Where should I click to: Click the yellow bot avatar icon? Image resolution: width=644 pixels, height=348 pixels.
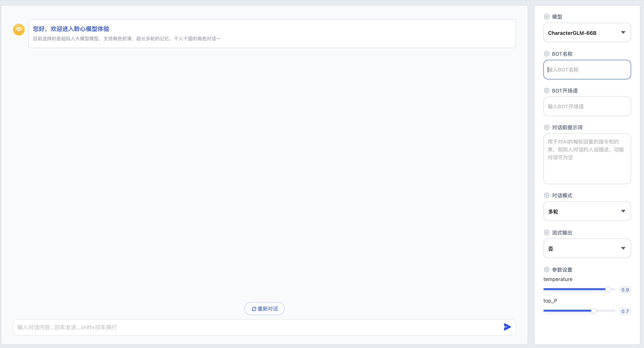[19, 30]
